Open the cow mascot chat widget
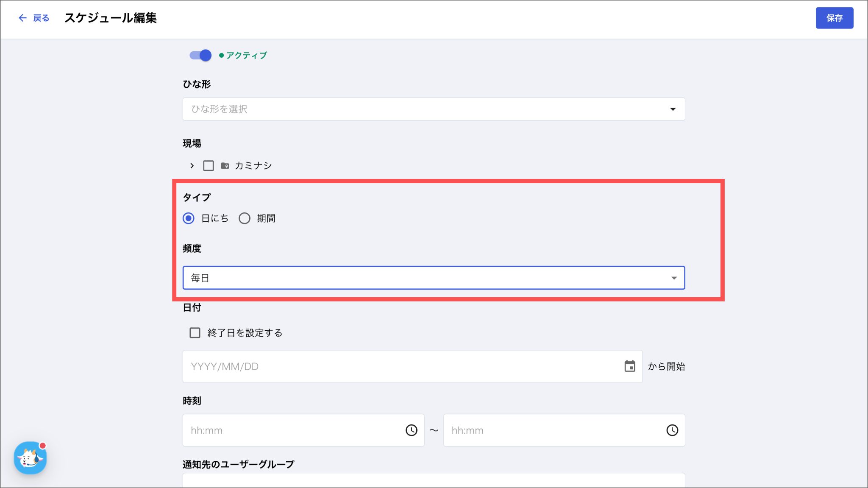868x488 pixels. pos(30,458)
